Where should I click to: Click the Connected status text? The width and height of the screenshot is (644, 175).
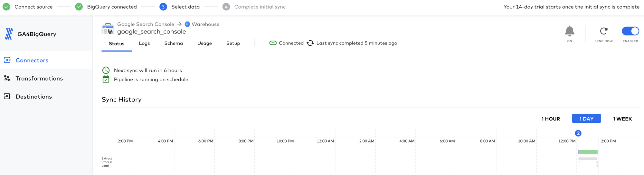tap(291, 43)
